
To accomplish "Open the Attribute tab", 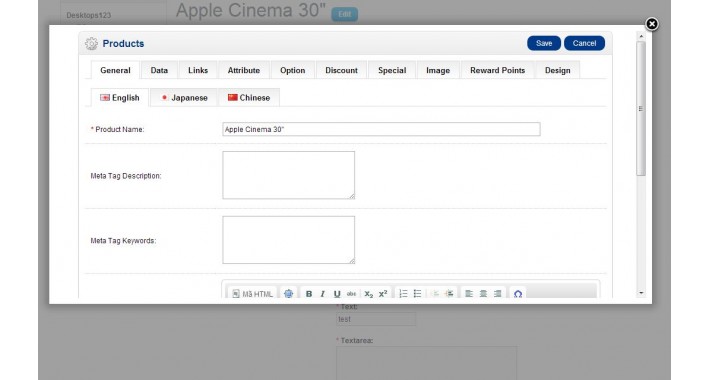I will point(244,70).
